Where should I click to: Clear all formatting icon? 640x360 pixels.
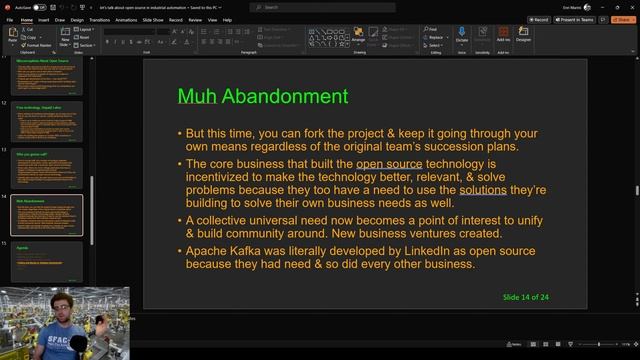click(191, 31)
